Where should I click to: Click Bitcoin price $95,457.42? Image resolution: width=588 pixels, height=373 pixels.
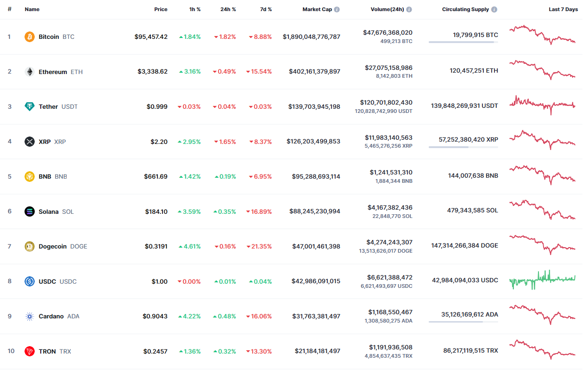pyautogui.click(x=151, y=37)
